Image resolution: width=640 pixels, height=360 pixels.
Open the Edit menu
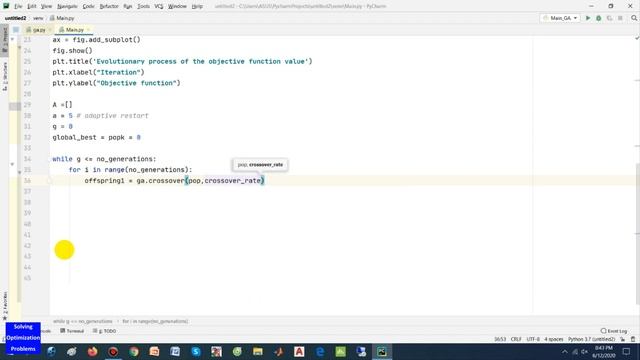tap(31, 6)
